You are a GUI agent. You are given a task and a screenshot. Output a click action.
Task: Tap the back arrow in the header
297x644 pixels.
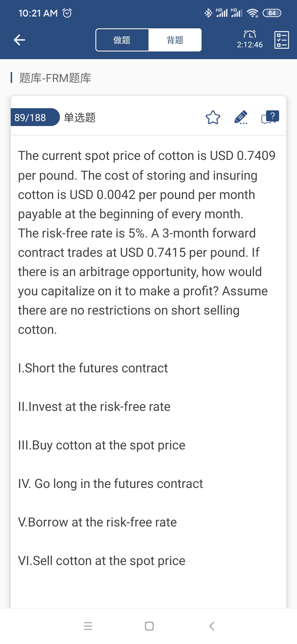(19, 40)
